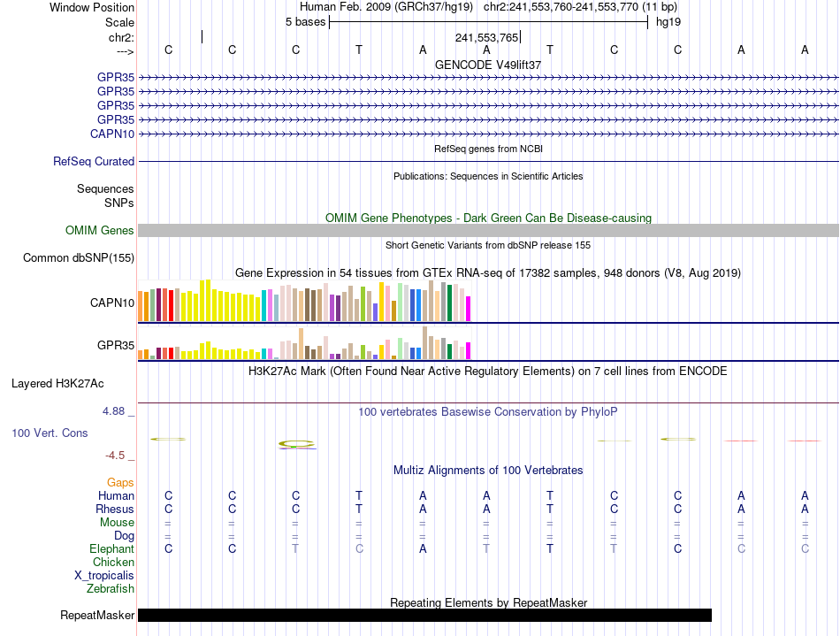The image size is (840, 636).
Task: Click the magenta bar ending the CAPN10 expression chart
Action: pyautogui.click(x=469, y=310)
